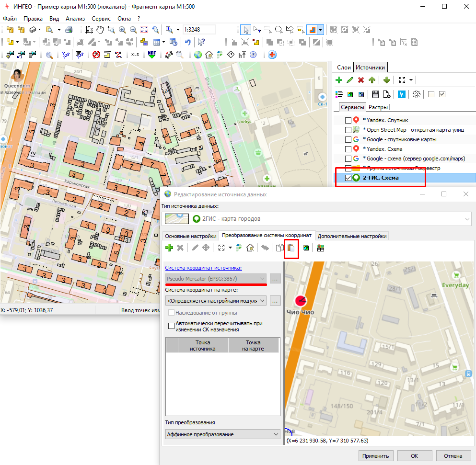Open the table icon dropdown arrow in second toolbar row

point(163,42)
